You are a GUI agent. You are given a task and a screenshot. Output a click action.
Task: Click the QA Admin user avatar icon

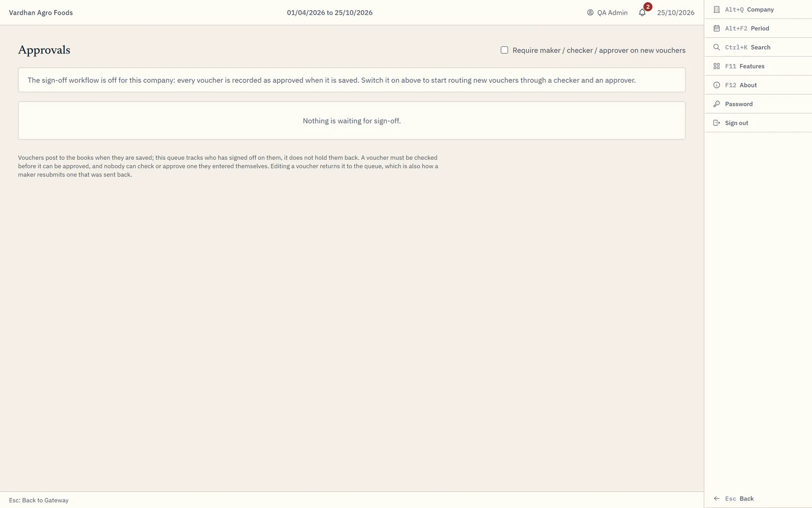(590, 13)
